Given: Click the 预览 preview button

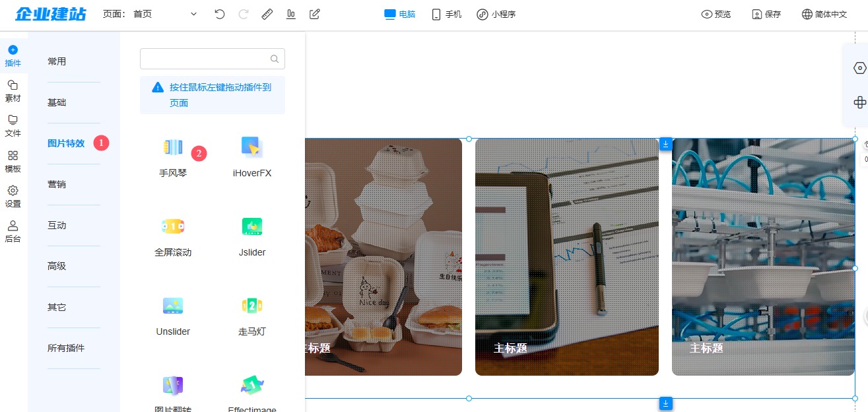Looking at the screenshot, I should 716,14.
